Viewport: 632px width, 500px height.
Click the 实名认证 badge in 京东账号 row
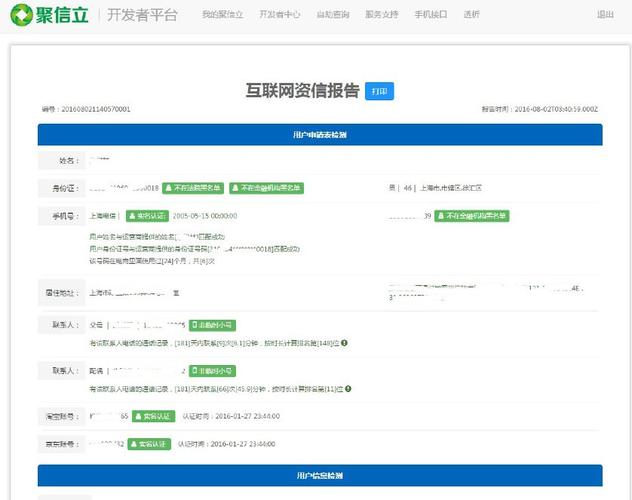[x=149, y=444]
